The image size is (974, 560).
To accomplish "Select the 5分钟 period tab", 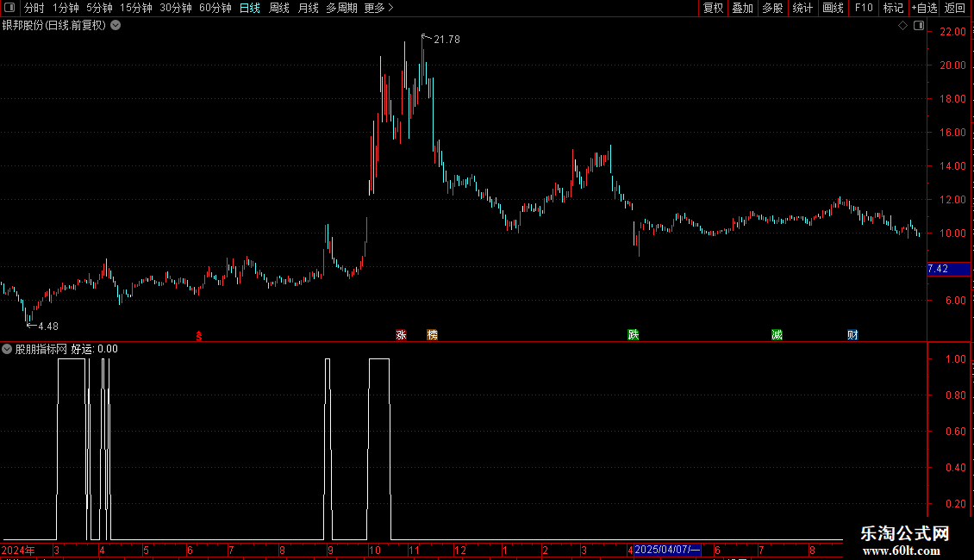I will pos(99,8).
